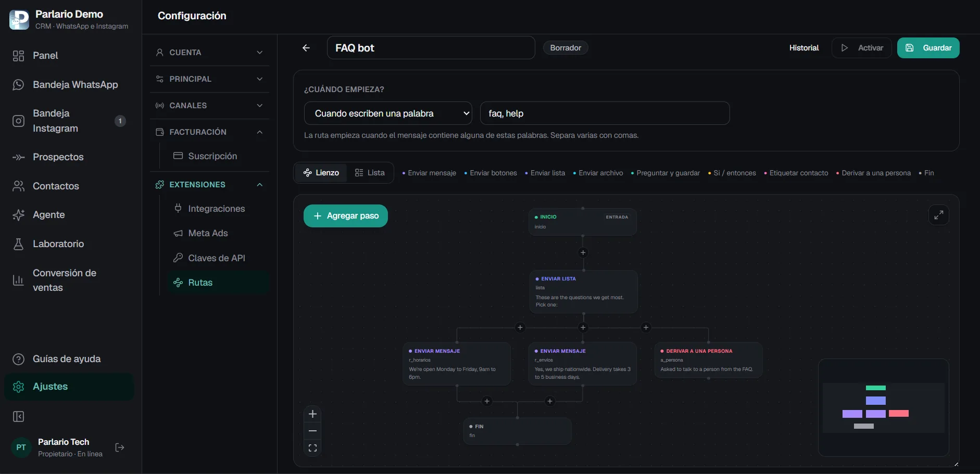Viewport: 980px width, 474px height.
Task: Open Guías de ayuda
Action: click(69, 359)
